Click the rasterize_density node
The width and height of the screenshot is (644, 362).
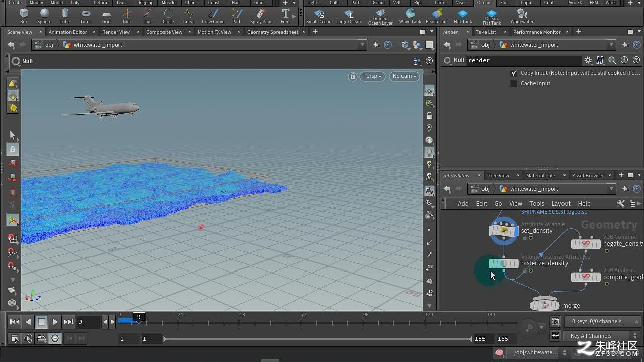pos(504,263)
